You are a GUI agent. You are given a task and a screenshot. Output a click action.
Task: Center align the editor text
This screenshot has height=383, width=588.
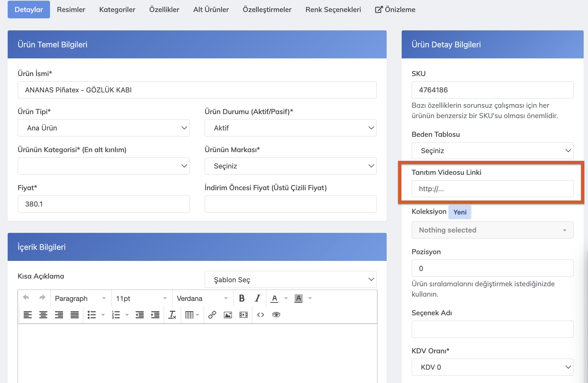(x=43, y=315)
